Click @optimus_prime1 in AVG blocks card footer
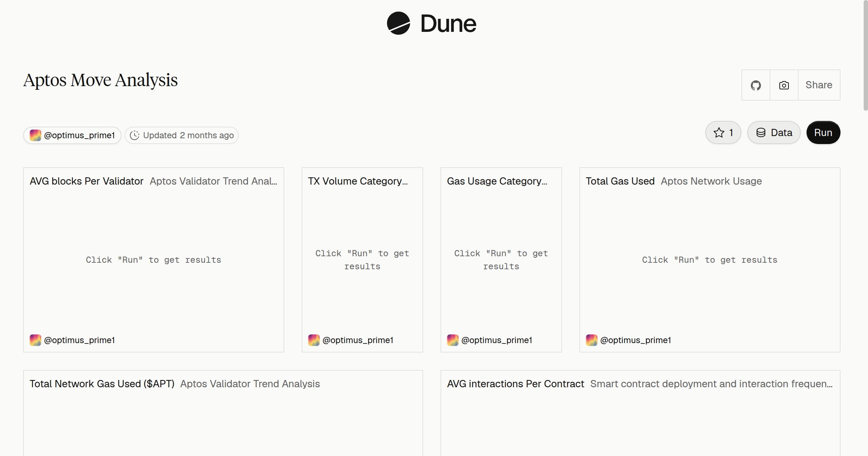 coord(79,340)
